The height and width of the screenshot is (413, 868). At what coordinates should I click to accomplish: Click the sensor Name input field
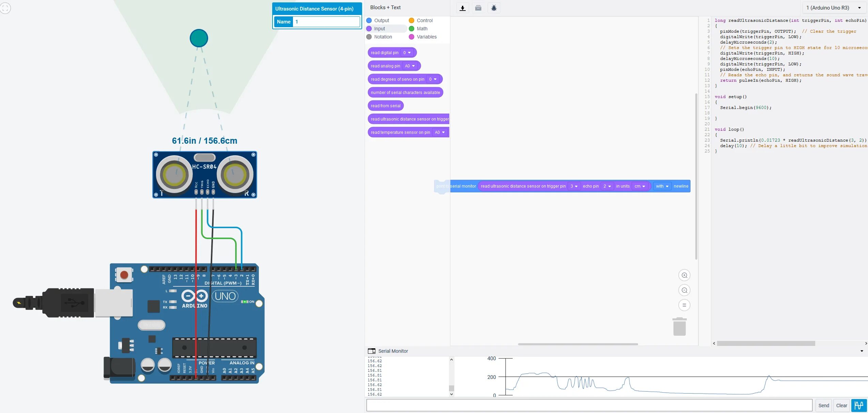tap(326, 22)
